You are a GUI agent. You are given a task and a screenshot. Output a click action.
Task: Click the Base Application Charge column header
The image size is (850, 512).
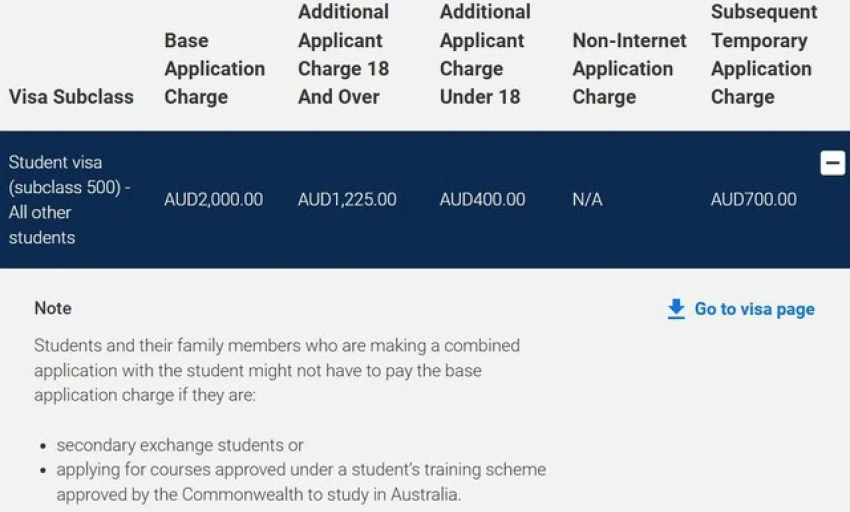(215, 68)
